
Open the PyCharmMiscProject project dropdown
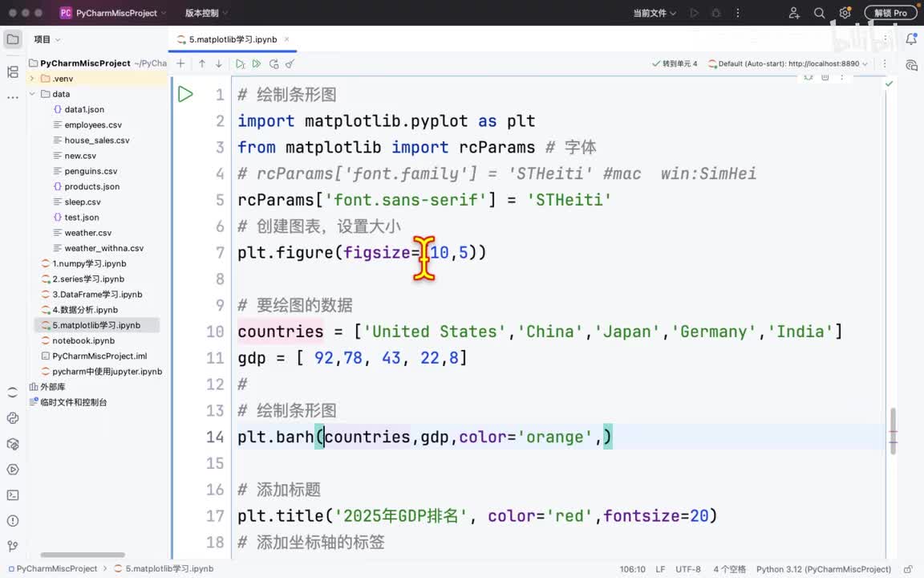tap(113, 13)
